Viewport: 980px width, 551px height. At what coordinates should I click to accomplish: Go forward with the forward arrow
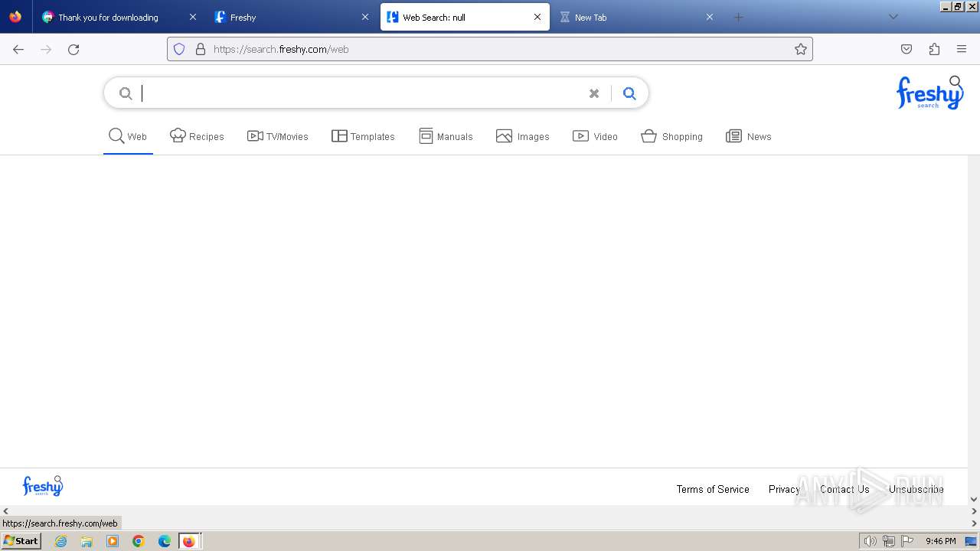[x=46, y=49]
